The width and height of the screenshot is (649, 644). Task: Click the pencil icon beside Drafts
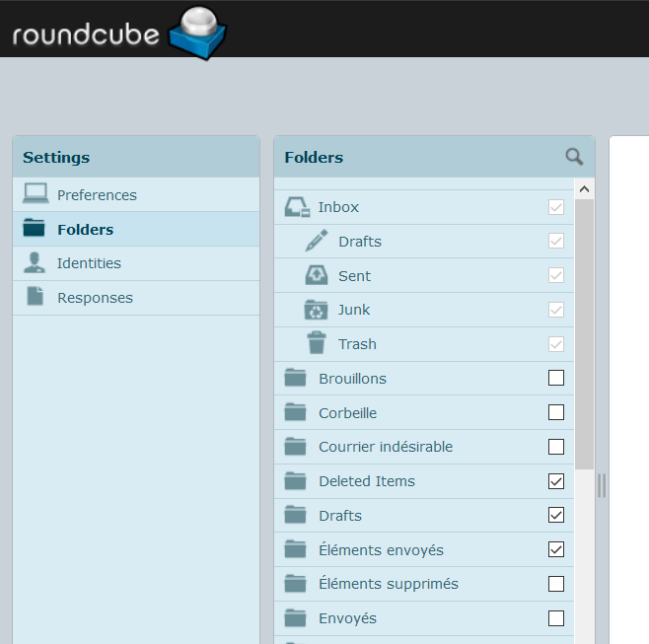click(x=316, y=241)
